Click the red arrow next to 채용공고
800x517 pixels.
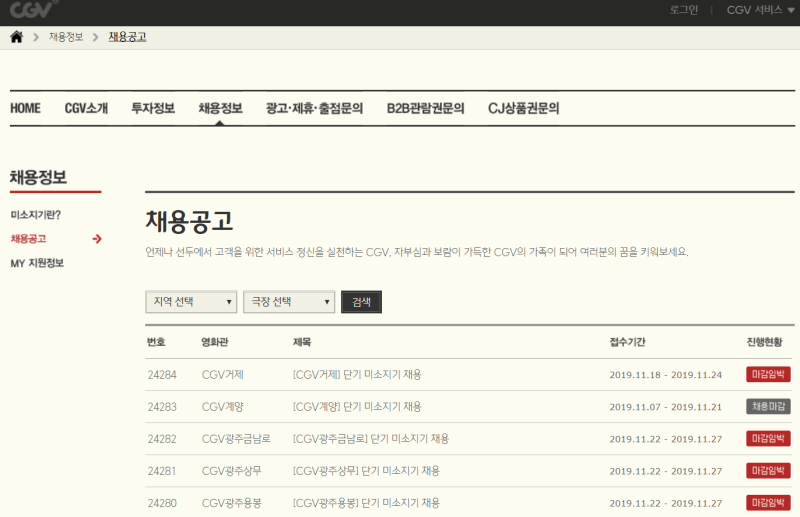tap(97, 239)
